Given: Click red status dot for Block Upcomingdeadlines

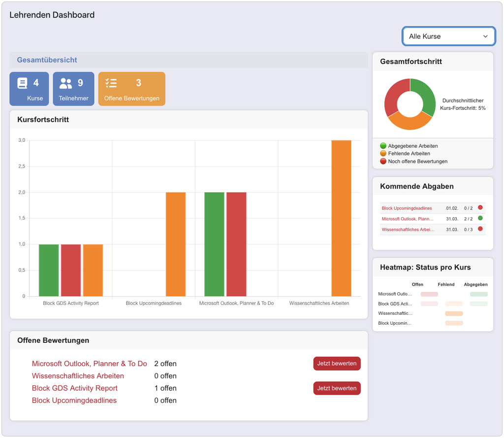Looking at the screenshot, I should point(480,207).
